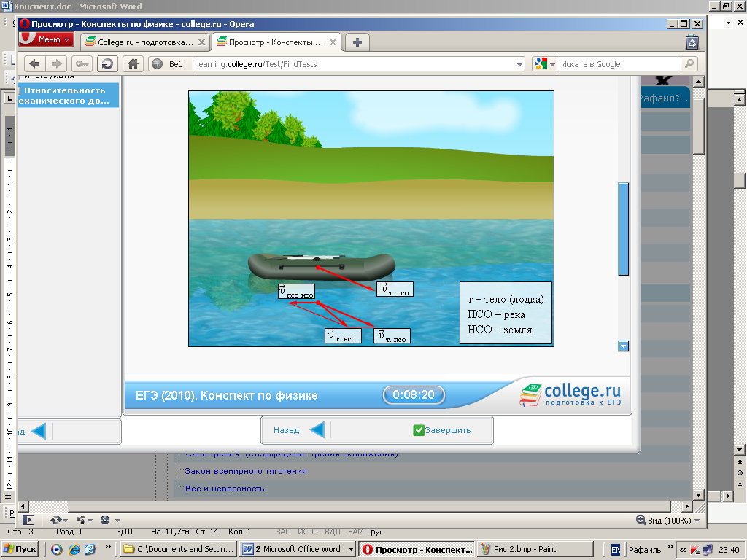
Task: Click the EN language indicator
Action: (615, 550)
